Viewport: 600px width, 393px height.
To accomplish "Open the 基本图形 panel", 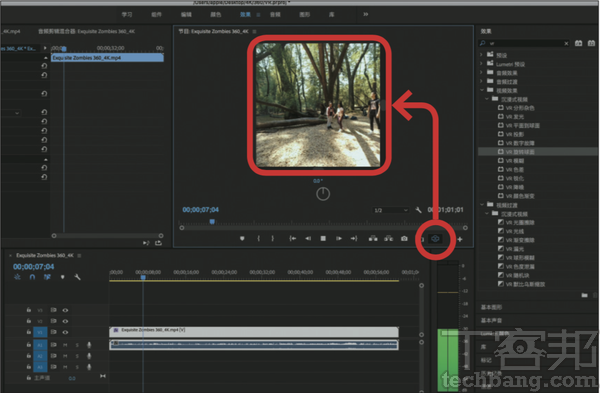I will point(492,307).
